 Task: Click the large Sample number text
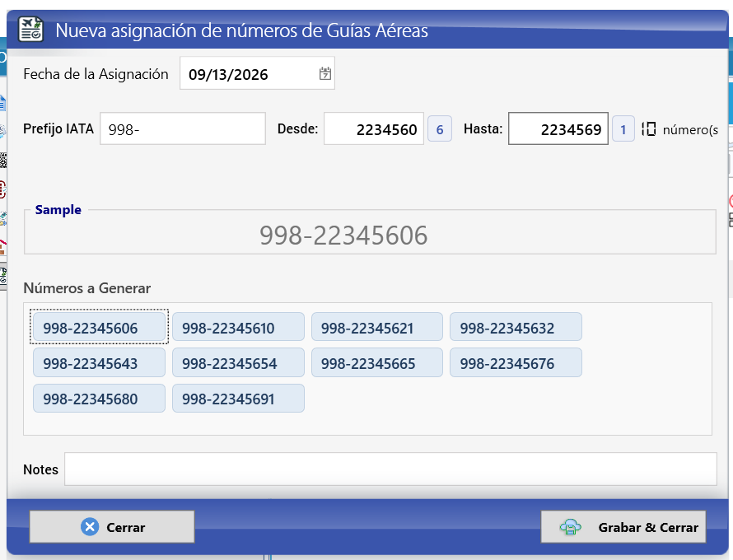click(x=343, y=236)
